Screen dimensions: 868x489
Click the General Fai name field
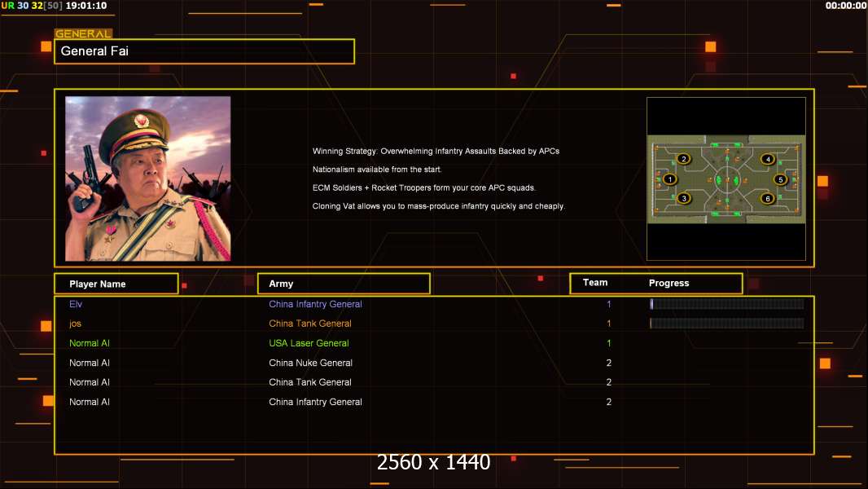pos(204,51)
